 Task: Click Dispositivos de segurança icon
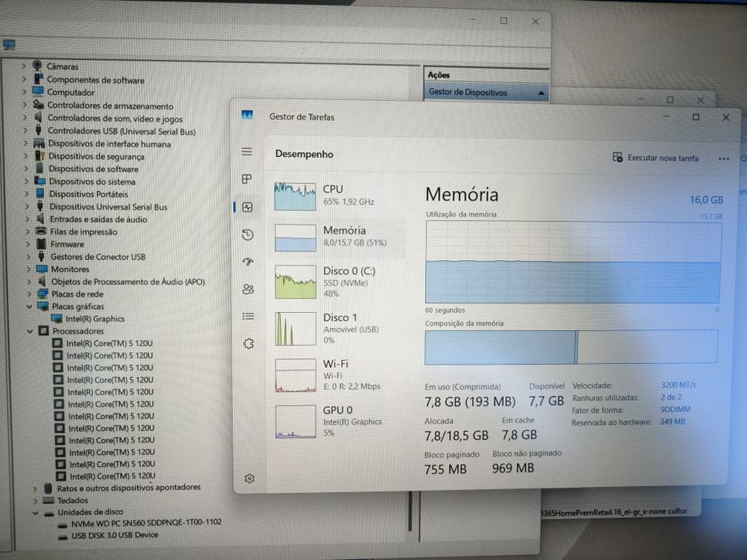[x=40, y=156]
